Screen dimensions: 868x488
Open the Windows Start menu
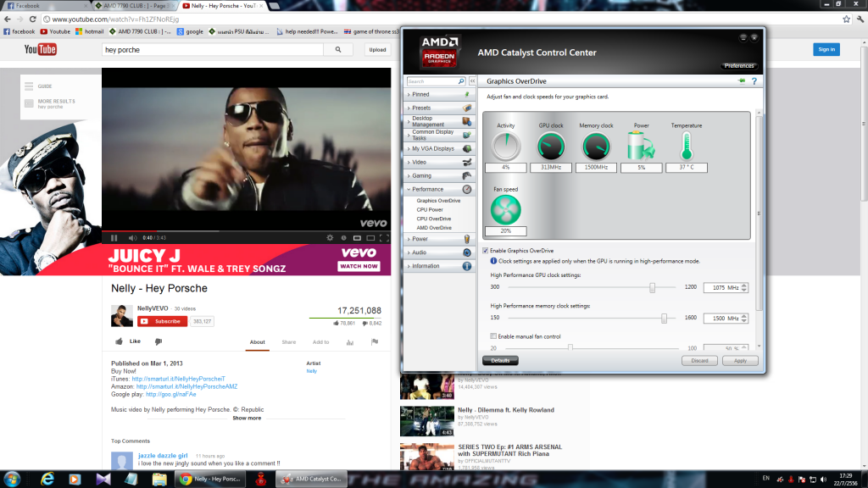pos(12,480)
